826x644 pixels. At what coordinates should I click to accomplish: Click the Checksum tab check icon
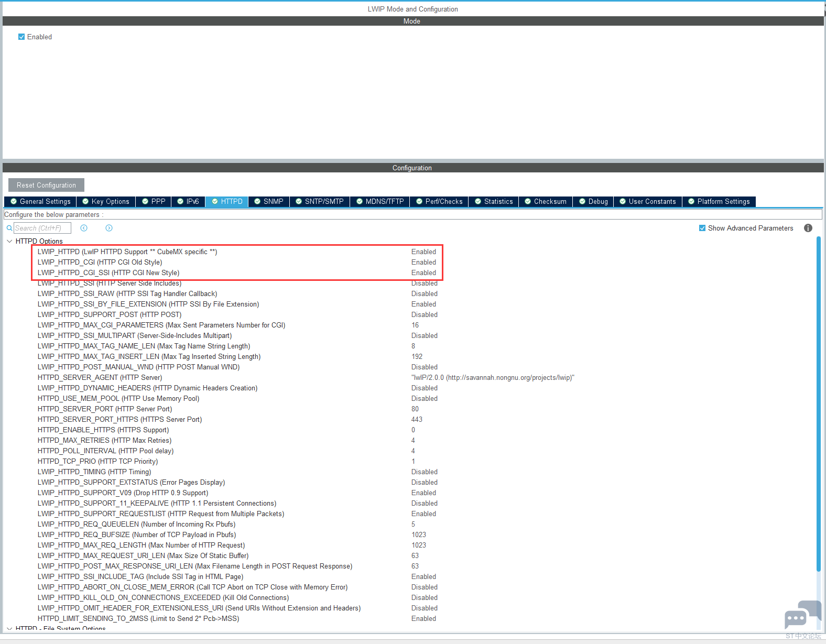528,201
